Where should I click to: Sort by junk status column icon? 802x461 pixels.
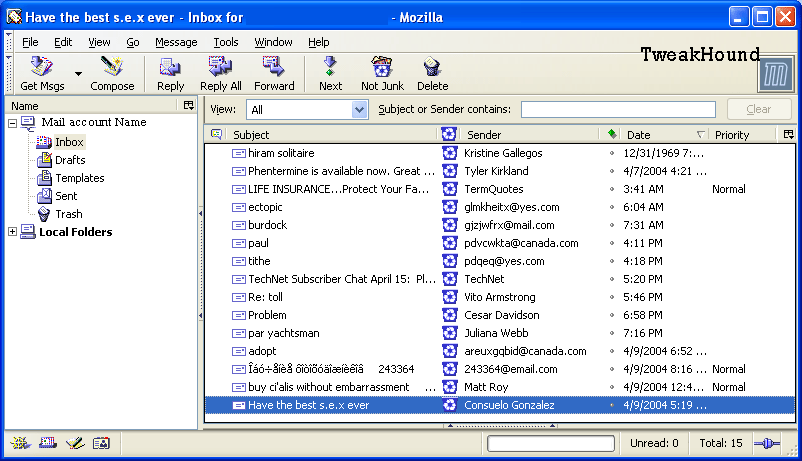tap(449, 134)
